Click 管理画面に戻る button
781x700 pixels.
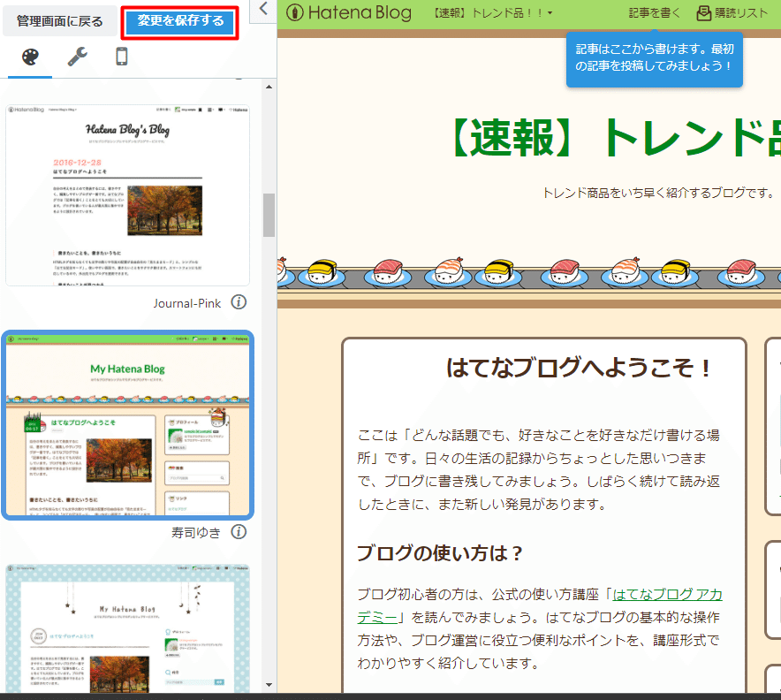click(60, 21)
